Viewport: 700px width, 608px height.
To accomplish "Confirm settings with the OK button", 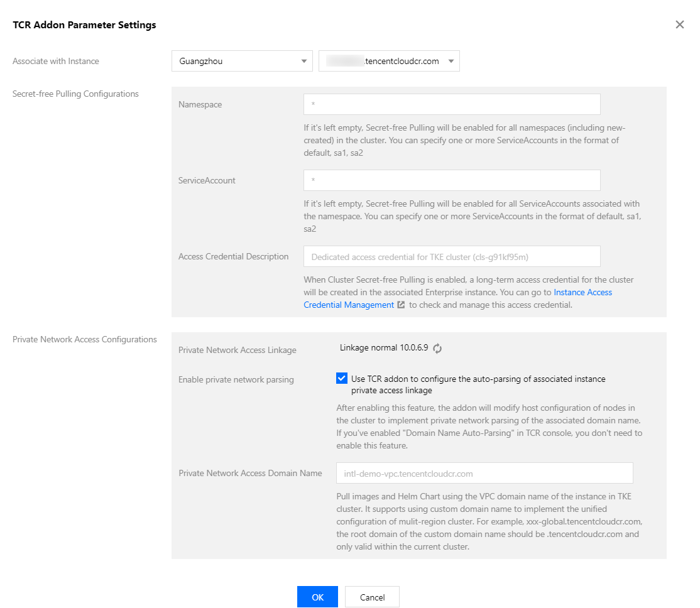I will (x=317, y=597).
